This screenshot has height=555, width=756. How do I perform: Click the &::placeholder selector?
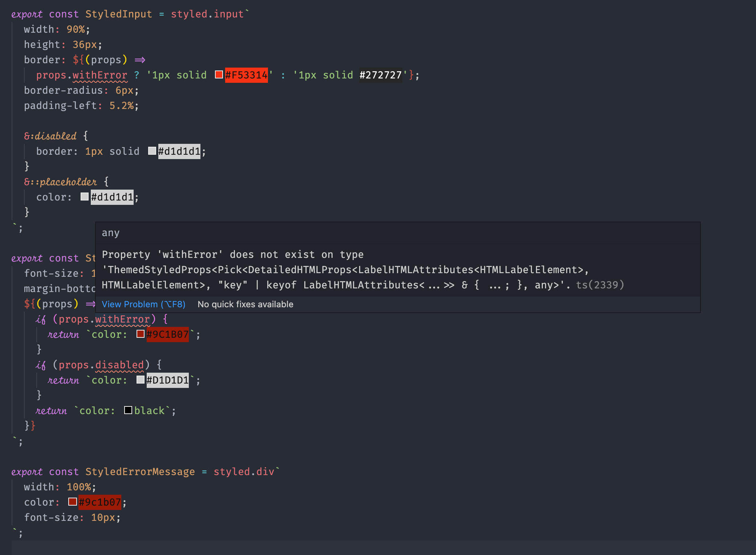coord(60,182)
